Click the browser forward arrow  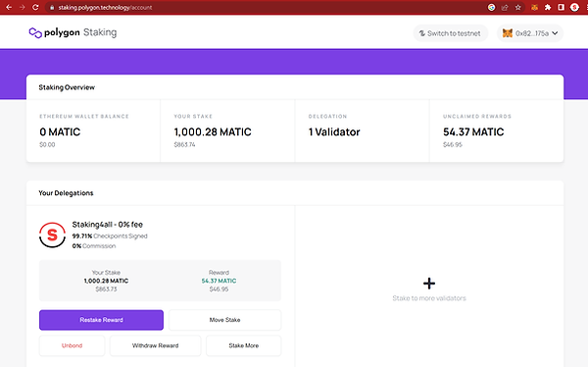(23, 7)
